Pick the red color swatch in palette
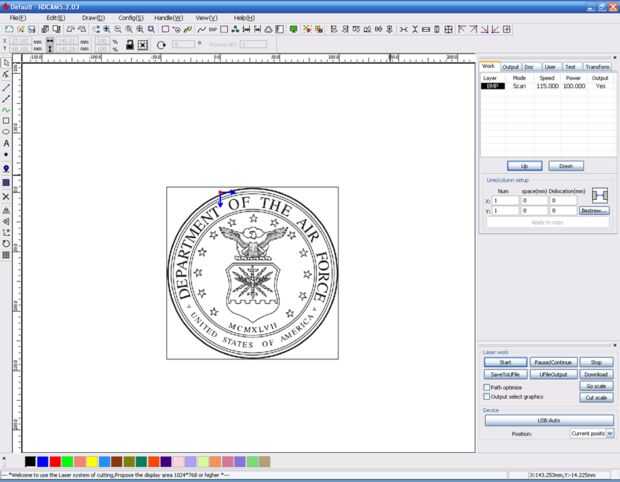This screenshot has height=482, width=620. point(55,461)
